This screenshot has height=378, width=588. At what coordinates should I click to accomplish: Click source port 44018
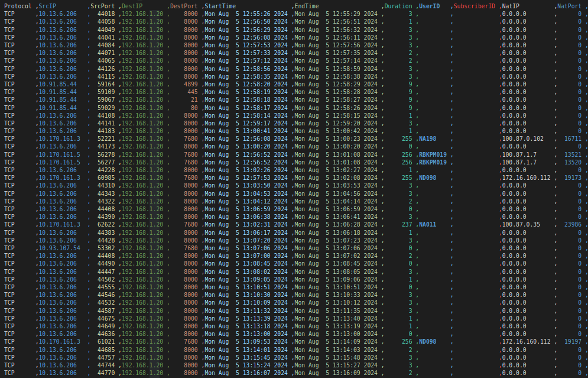[106, 14]
